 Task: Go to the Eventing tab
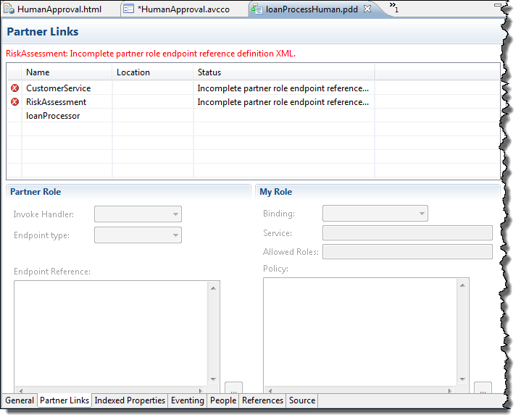pyautogui.click(x=187, y=400)
